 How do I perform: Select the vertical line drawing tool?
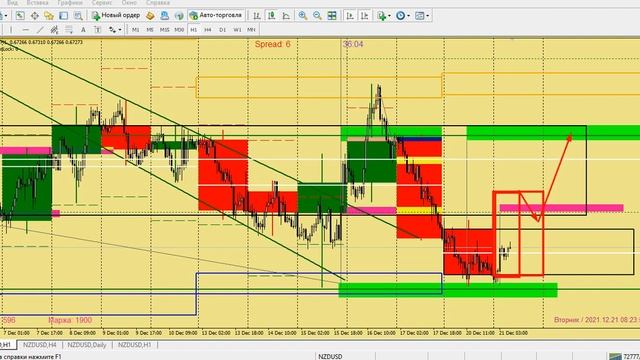coord(11,30)
